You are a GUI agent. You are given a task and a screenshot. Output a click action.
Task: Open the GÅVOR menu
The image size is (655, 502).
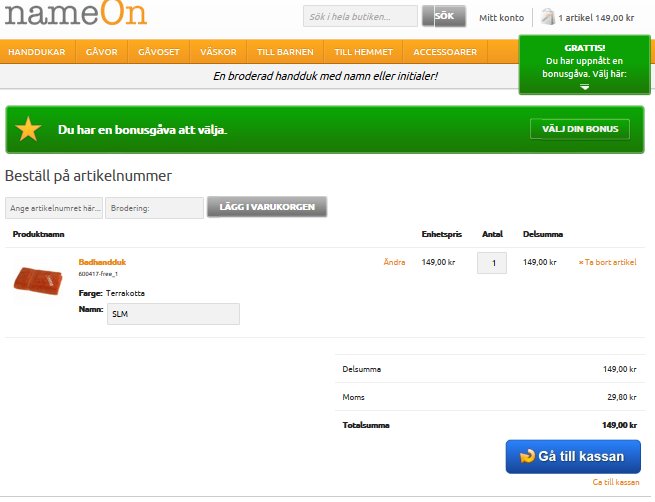(x=102, y=52)
